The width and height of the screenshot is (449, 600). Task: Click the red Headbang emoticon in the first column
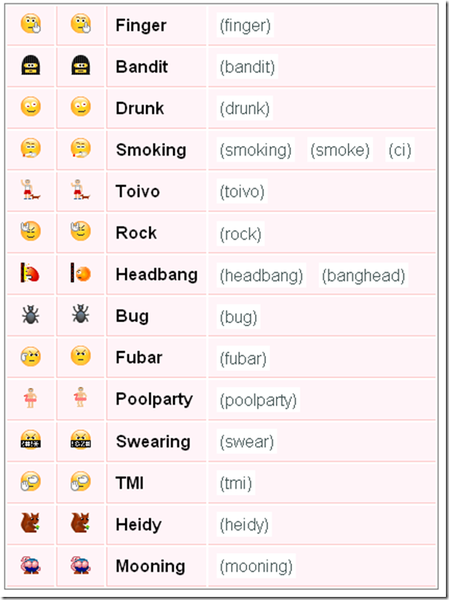point(30,273)
